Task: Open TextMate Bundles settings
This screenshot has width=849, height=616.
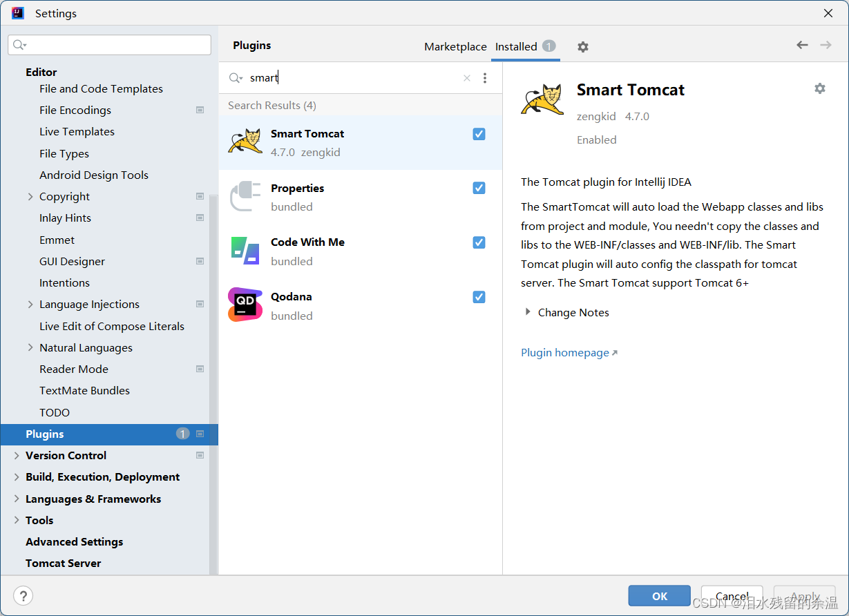Action: [x=84, y=390]
